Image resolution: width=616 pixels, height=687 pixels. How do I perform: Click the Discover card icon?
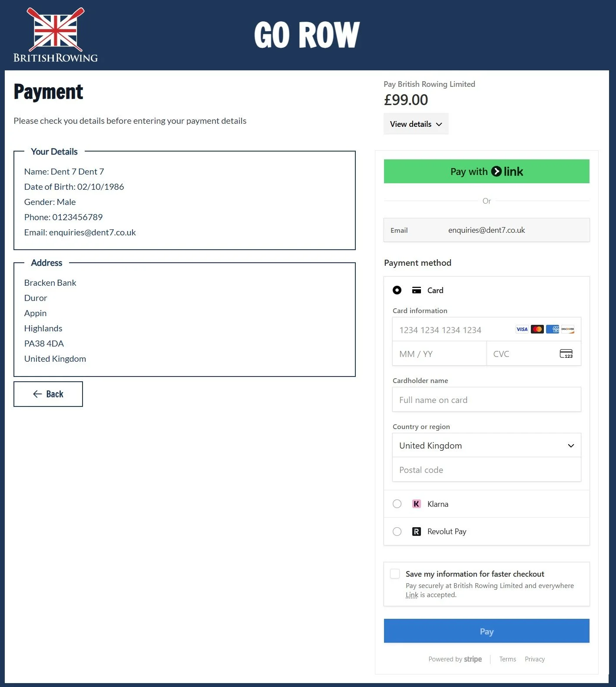point(567,329)
